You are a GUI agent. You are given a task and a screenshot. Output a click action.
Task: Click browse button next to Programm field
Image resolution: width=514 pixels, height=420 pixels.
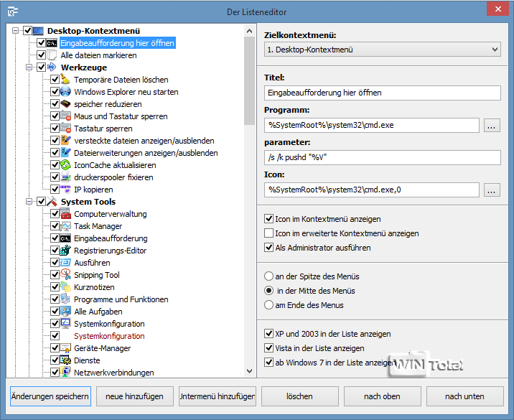492,125
